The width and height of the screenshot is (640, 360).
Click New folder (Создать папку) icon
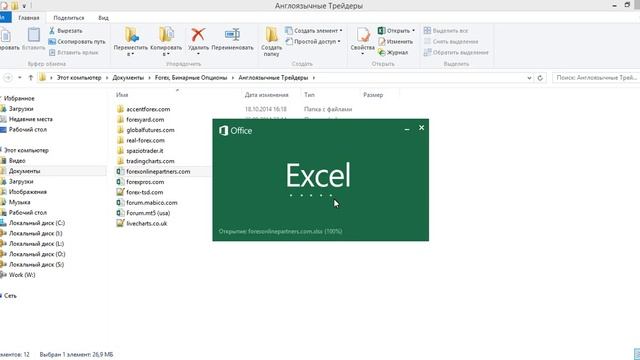point(271,35)
